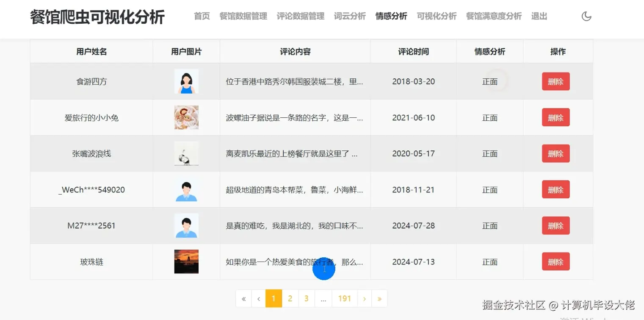
Task: Open the 首页 navigation item
Action: pyautogui.click(x=202, y=16)
